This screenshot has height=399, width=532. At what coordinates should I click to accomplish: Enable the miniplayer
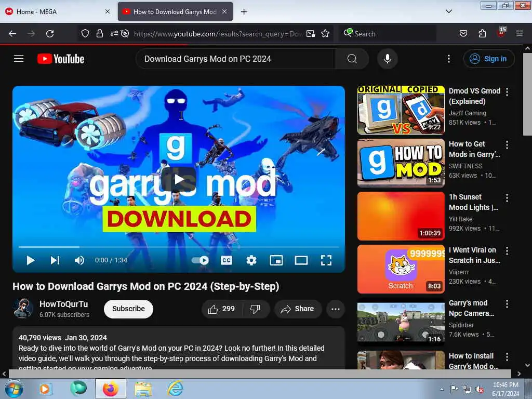[276, 260]
